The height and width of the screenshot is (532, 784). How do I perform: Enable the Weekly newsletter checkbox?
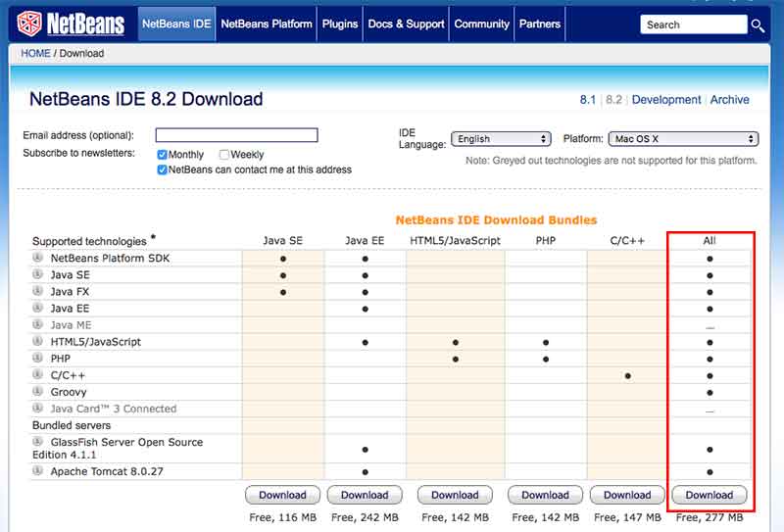point(224,155)
